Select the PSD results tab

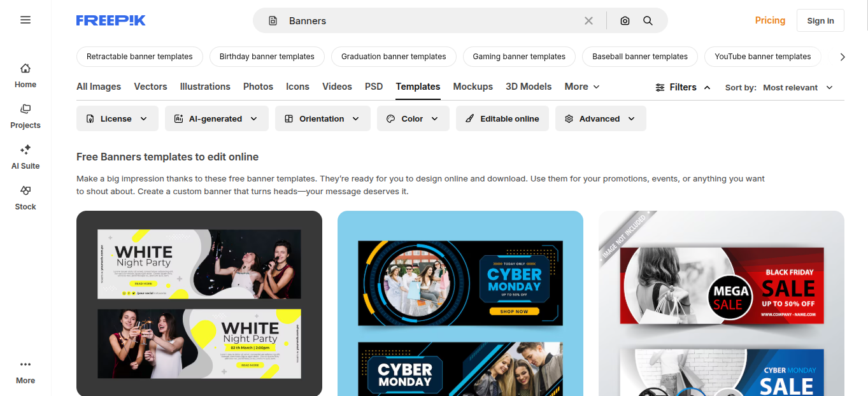374,87
